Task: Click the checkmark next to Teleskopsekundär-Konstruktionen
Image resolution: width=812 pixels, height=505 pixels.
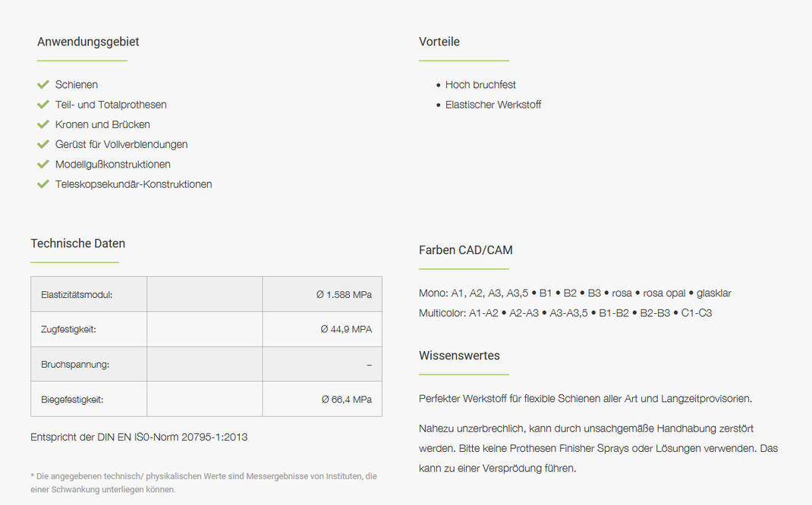Action: (43, 184)
